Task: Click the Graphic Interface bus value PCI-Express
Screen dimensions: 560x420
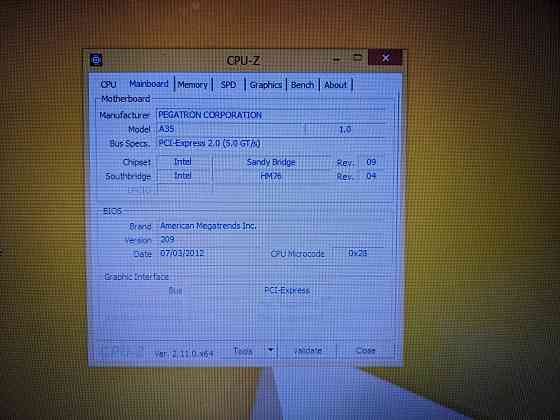Action: pyautogui.click(x=287, y=290)
